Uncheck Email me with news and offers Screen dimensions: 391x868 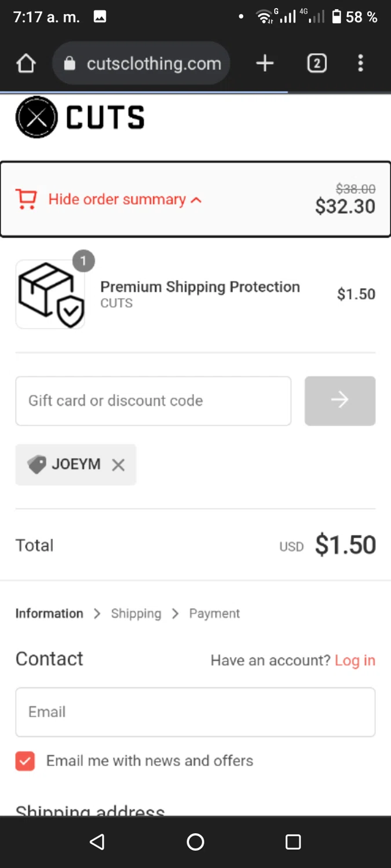click(x=25, y=761)
